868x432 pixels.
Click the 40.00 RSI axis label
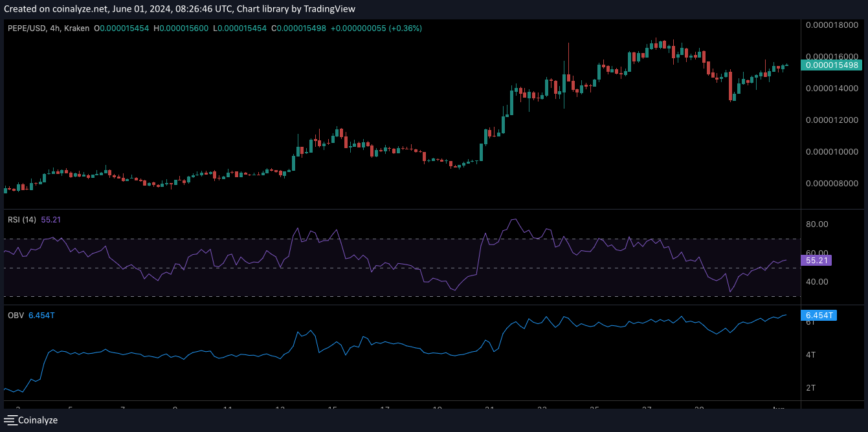818,282
